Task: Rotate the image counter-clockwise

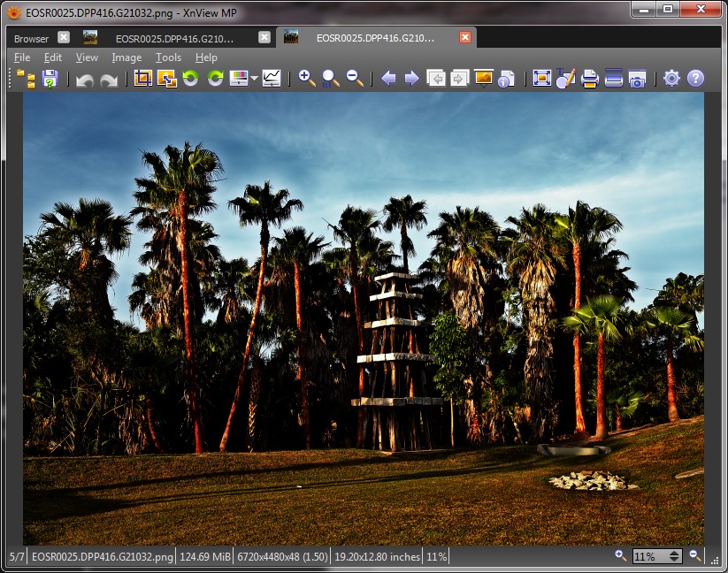Action: 190,79
